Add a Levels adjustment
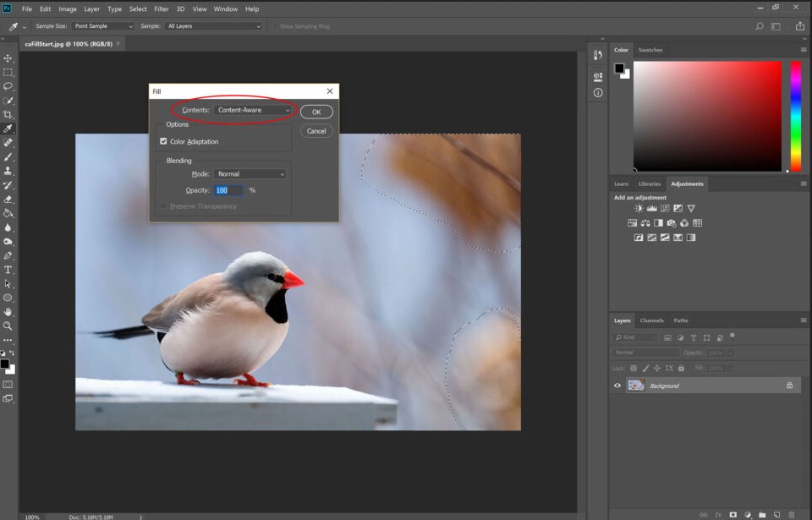Viewport: 812px width, 520px height. pyautogui.click(x=652, y=208)
